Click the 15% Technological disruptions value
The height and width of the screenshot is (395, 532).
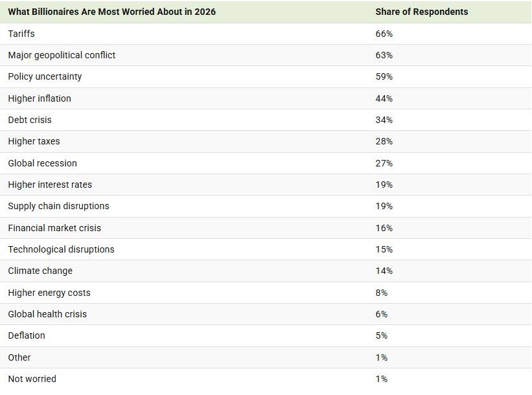[384, 249]
